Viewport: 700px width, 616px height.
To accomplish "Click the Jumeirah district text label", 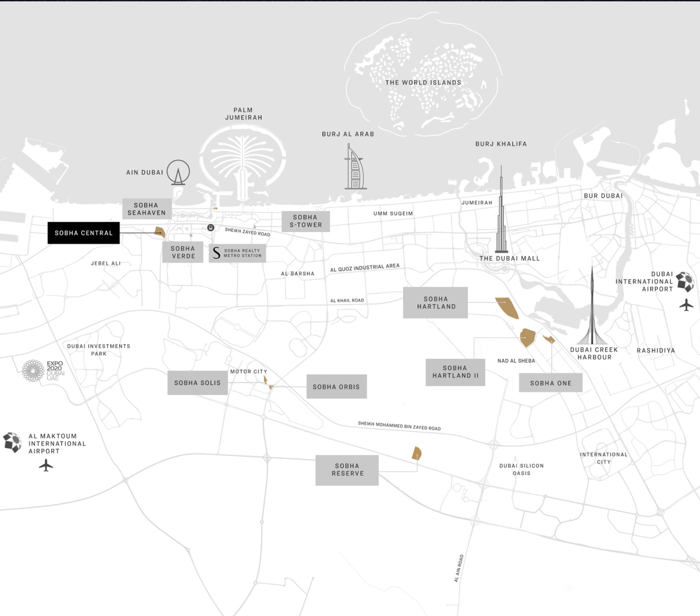I will 477,203.
